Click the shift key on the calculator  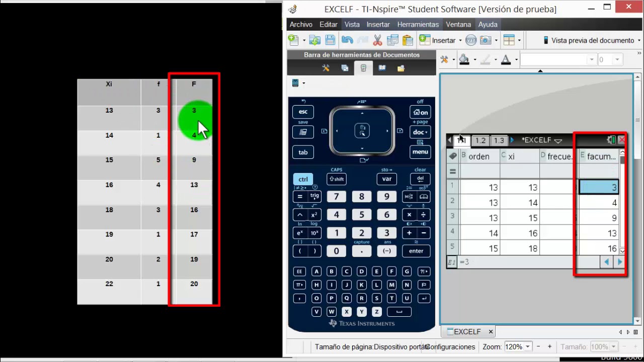337,179
